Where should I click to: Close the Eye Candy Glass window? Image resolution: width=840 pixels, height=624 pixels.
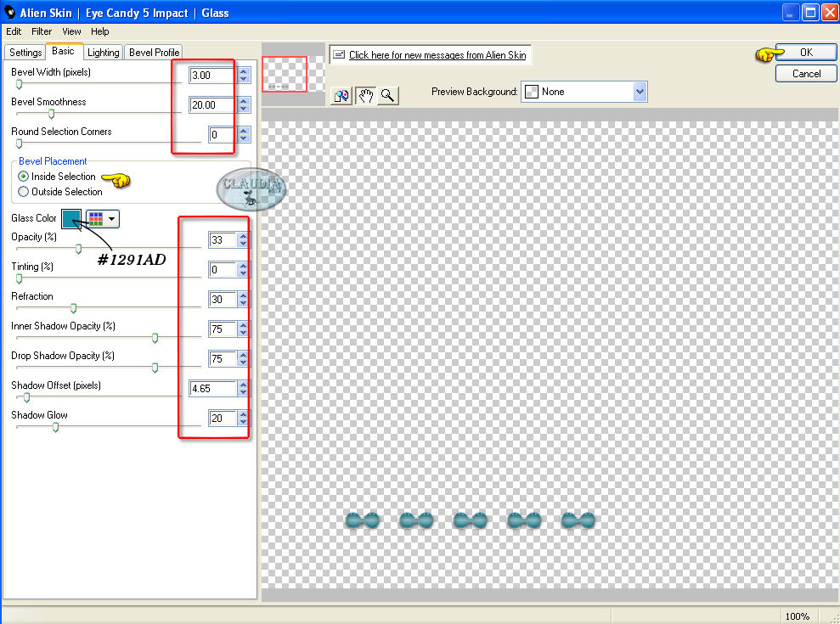[x=829, y=12]
